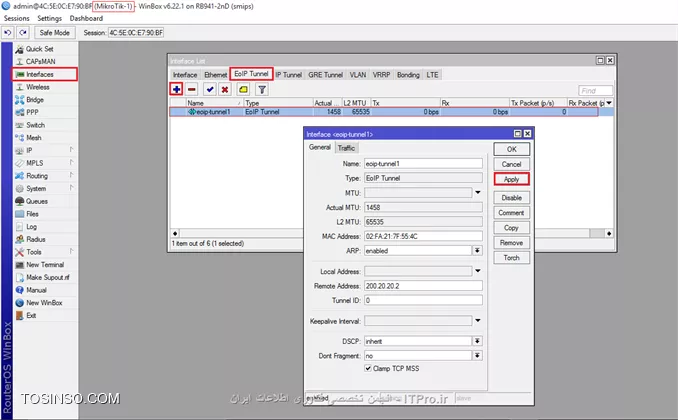Viewport: 678px width, 420px height.
Task: Open Switch menu
Action: [35, 125]
